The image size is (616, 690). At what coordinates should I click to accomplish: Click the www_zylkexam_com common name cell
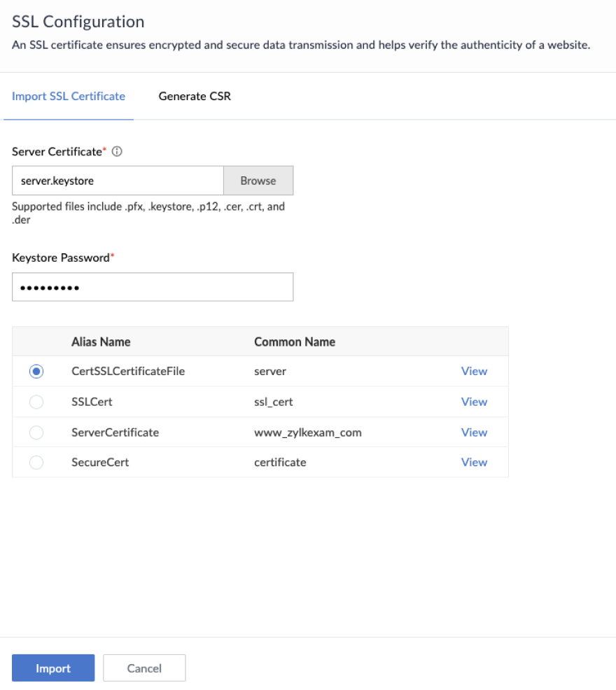pyautogui.click(x=308, y=432)
